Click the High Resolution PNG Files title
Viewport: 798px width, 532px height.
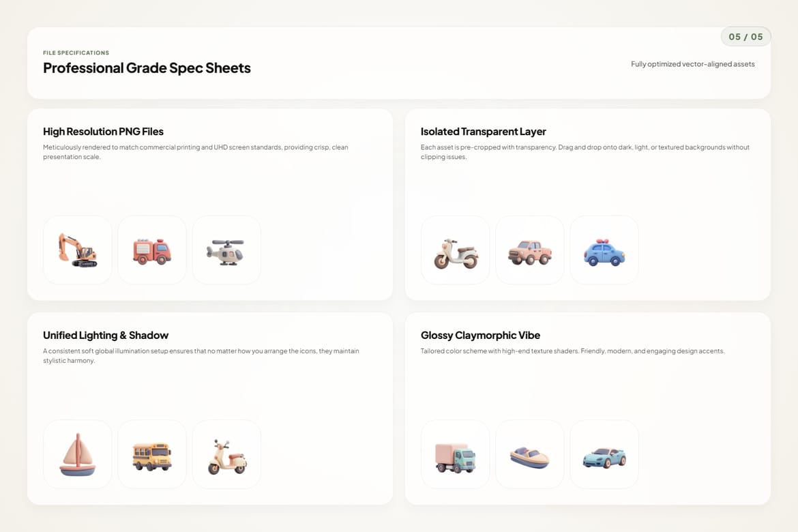pyautogui.click(x=103, y=132)
